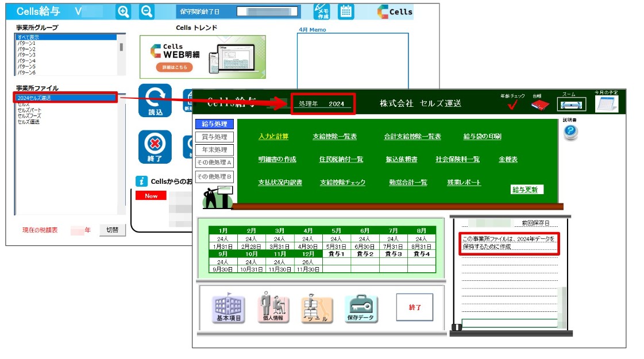Open the 今月の予定 calendar icon
Viewport: 644px width, 359px height.
(x=607, y=103)
